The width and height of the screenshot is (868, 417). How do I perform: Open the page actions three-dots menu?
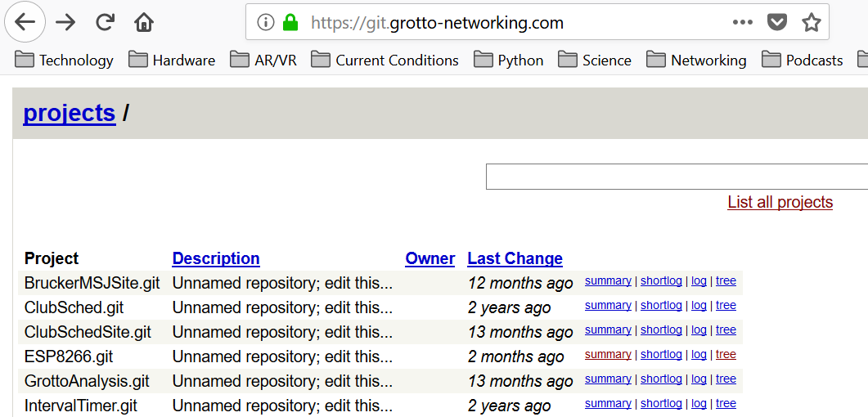point(742,22)
